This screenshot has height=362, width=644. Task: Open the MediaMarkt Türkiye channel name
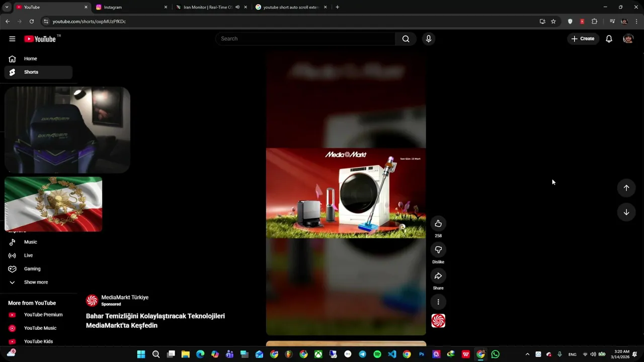[125, 297]
